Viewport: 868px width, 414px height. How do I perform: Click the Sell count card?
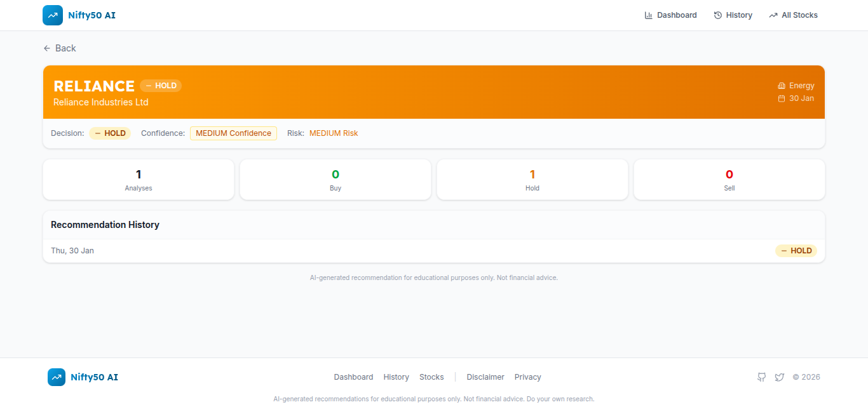point(729,180)
